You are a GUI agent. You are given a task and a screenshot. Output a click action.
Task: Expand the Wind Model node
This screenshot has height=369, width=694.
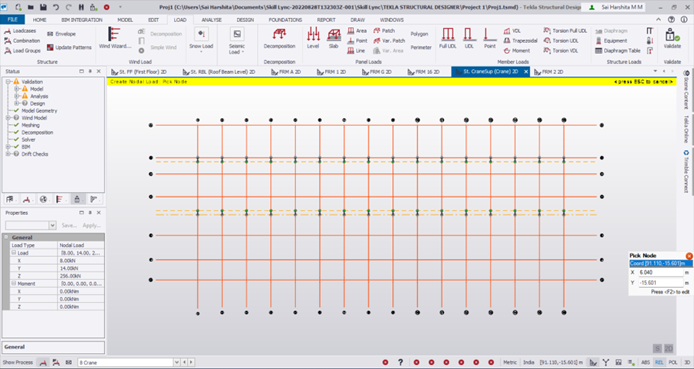click(8, 118)
